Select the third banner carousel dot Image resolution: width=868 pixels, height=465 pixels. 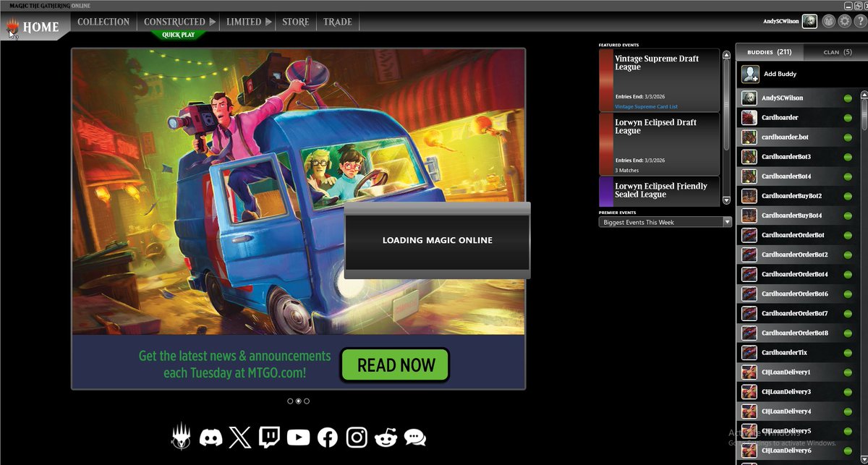coord(307,401)
